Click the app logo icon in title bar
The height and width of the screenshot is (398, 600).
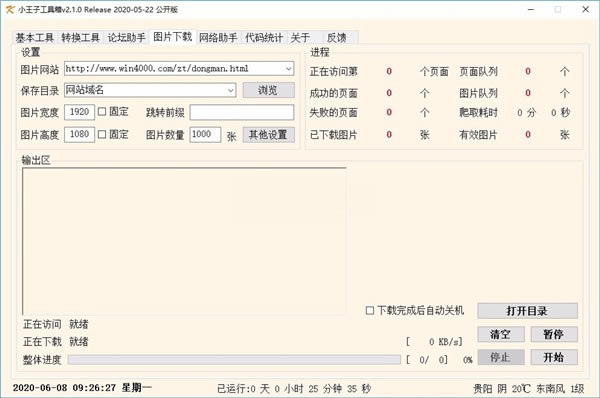[x=10, y=10]
